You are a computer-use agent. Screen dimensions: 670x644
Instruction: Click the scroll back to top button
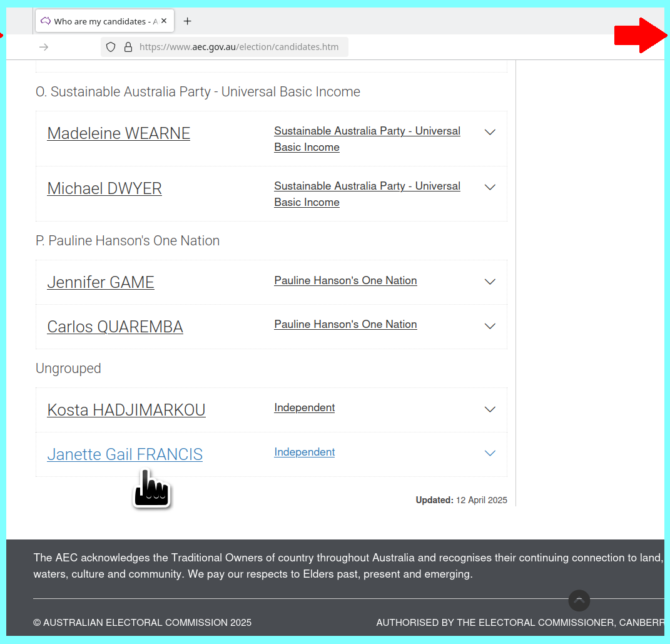pos(579,601)
